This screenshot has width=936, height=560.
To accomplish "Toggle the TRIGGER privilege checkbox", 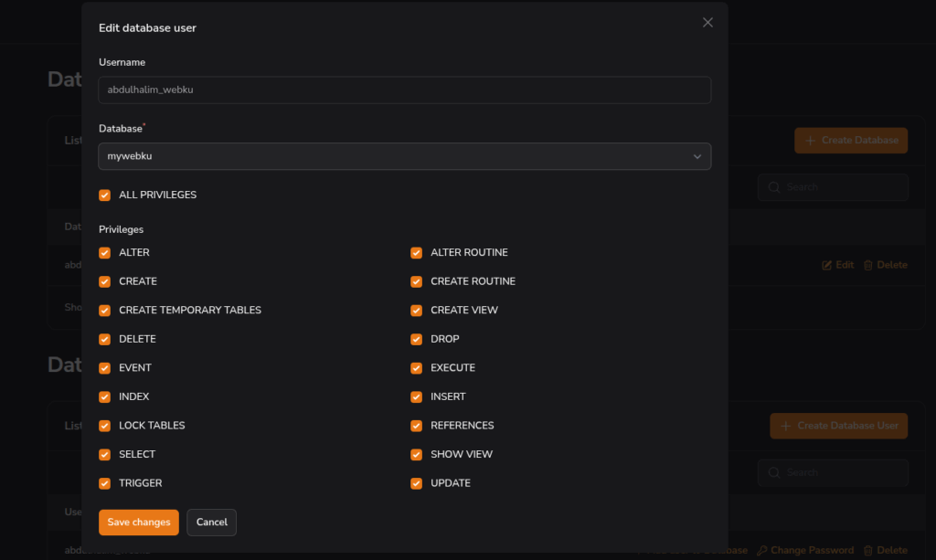I will tap(105, 483).
